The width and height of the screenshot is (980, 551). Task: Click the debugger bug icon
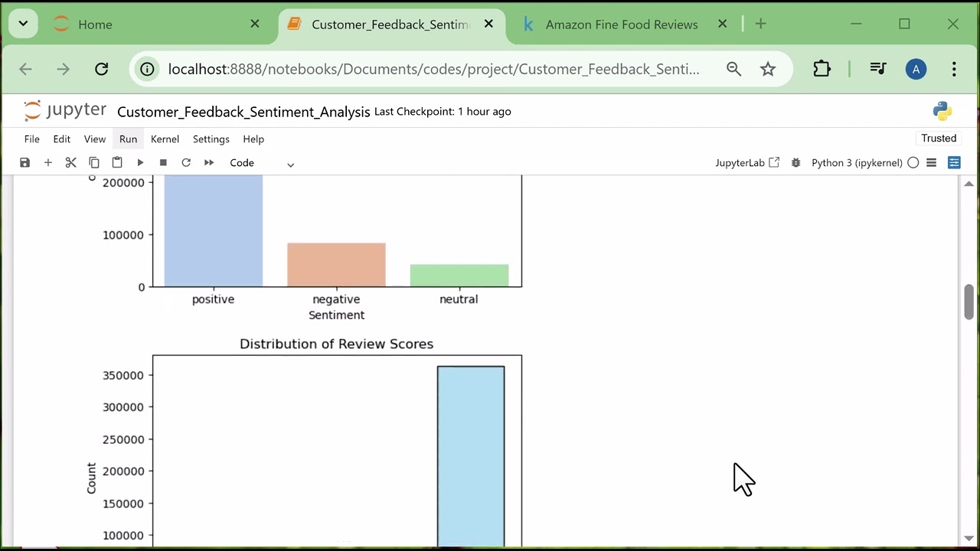pyautogui.click(x=796, y=162)
